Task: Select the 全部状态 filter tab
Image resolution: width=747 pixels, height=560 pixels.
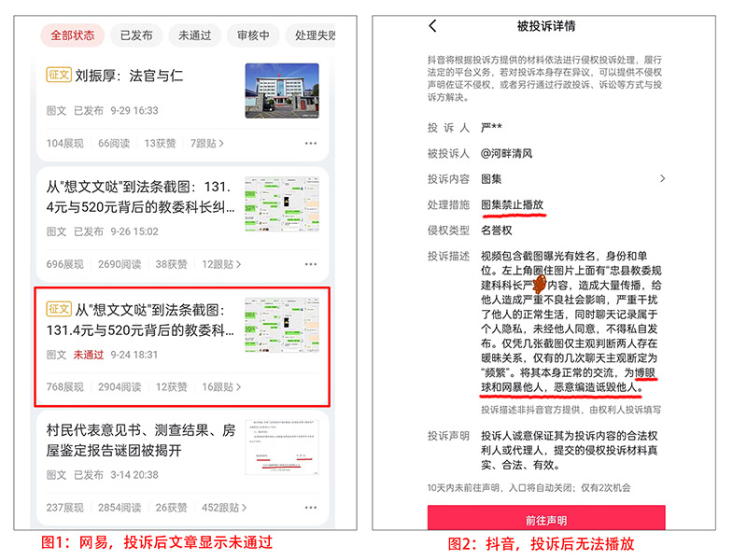Action: (72, 35)
